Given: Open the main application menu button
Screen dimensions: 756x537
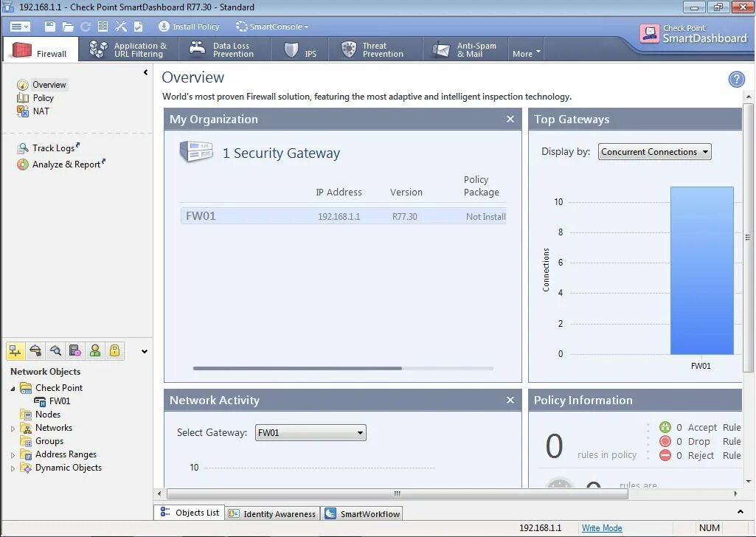Looking at the screenshot, I should coord(20,27).
